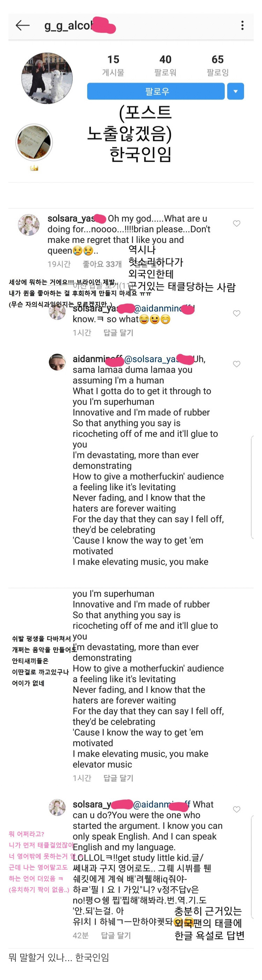Screen dimensions: 262x980
Task: Like the first solsara comment with heart
Action: tap(236, 223)
